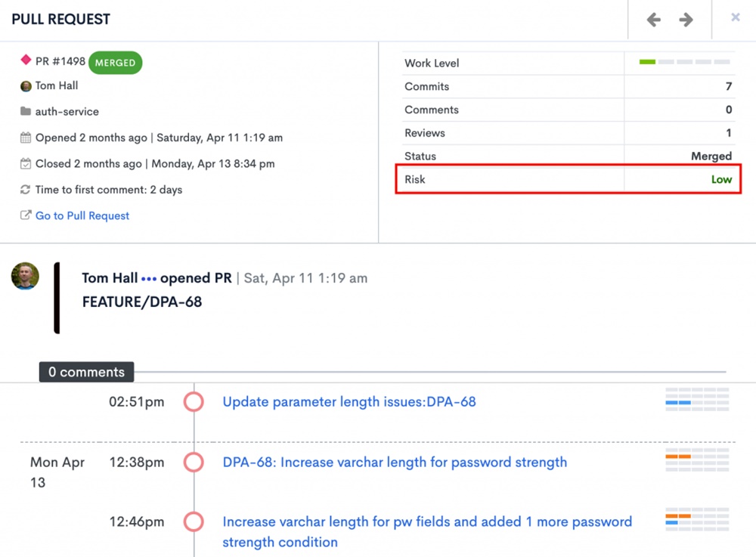Image resolution: width=756 pixels, height=557 pixels.
Task: Click work bars for 12:38pm commit
Action: [697, 460]
